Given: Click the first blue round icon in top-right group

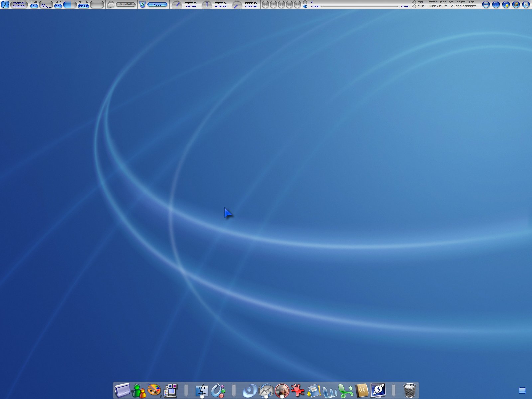Looking at the screenshot, I should [x=486, y=4].
